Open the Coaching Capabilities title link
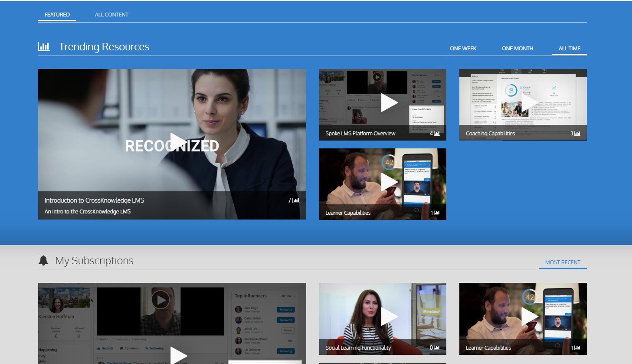The image size is (632, 364). click(490, 134)
